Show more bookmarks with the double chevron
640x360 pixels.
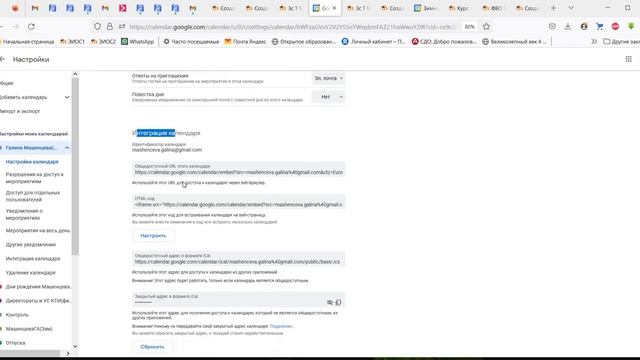(594, 42)
